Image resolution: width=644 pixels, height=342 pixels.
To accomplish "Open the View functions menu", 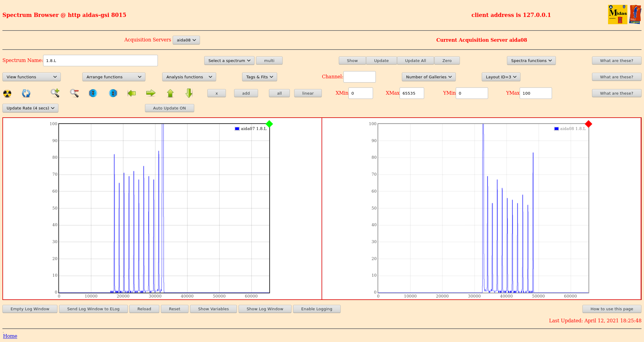I will (x=31, y=77).
